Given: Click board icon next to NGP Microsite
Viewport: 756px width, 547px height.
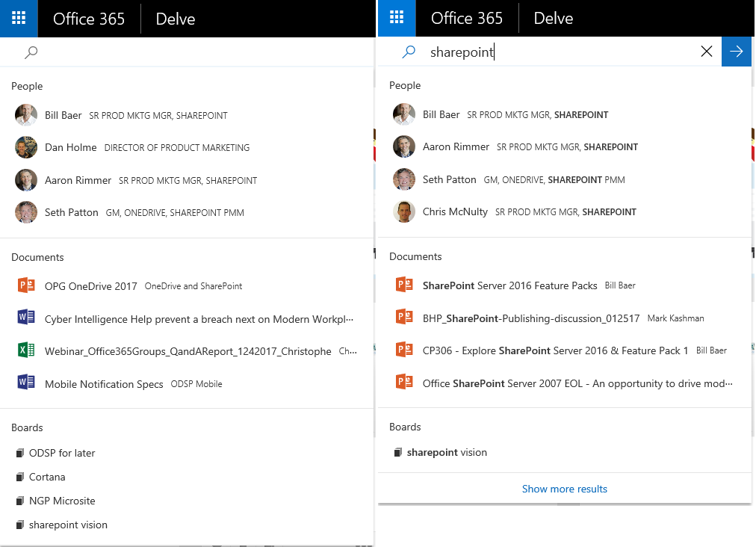Looking at the screenshot, I should click(19, 501).
